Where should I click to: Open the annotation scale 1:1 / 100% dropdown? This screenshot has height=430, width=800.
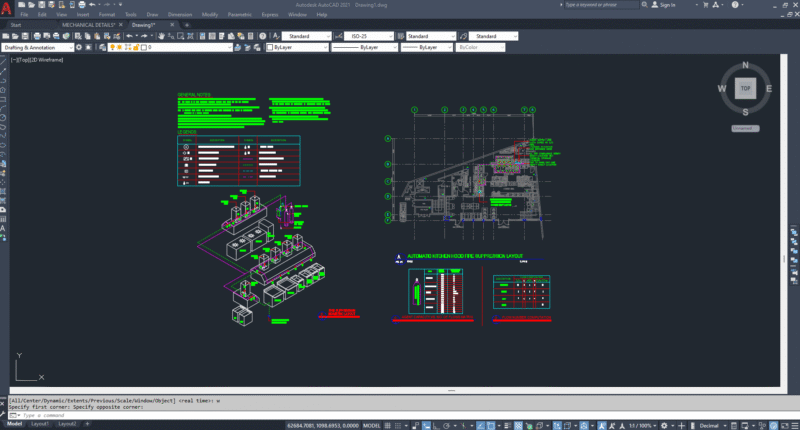[x=642, y=425]
